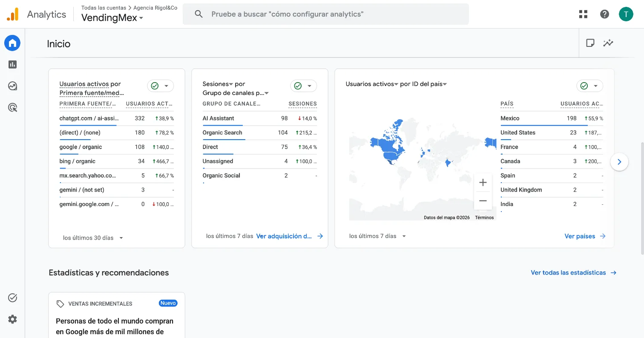
Task: Open data quality dropdown on Usuarios activos card
Action: (161, 86)
